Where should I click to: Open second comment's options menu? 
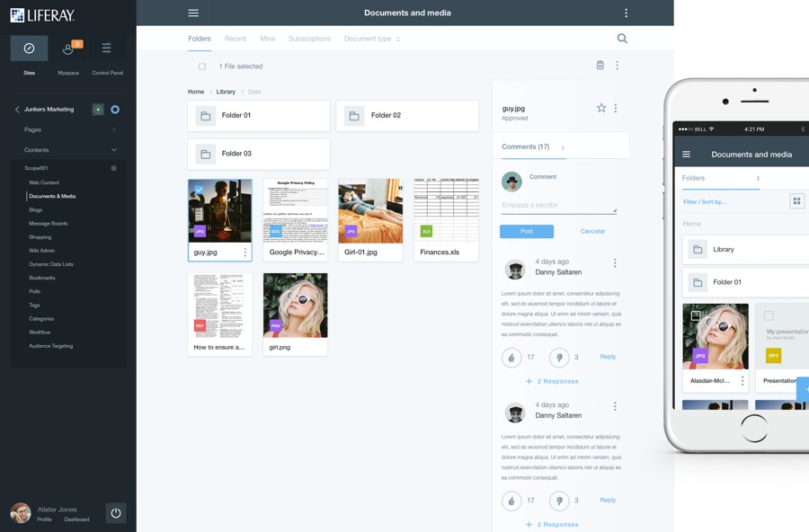[615, 406]
